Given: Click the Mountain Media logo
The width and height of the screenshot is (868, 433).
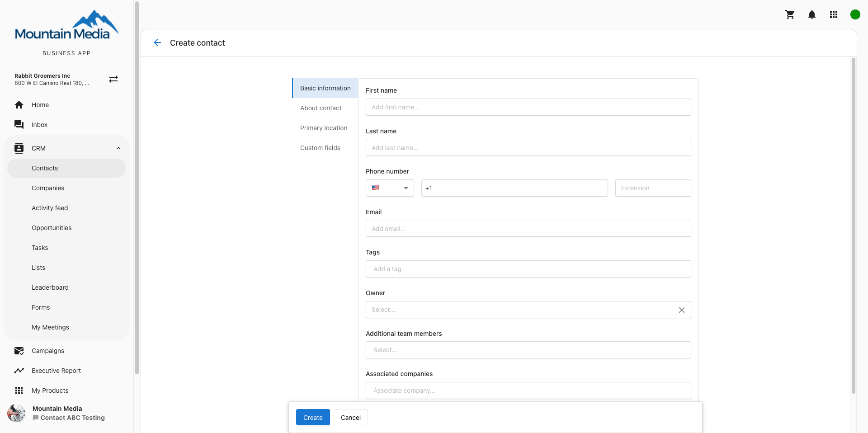Looking at the screenshot, I should click(x=66, y=26).
